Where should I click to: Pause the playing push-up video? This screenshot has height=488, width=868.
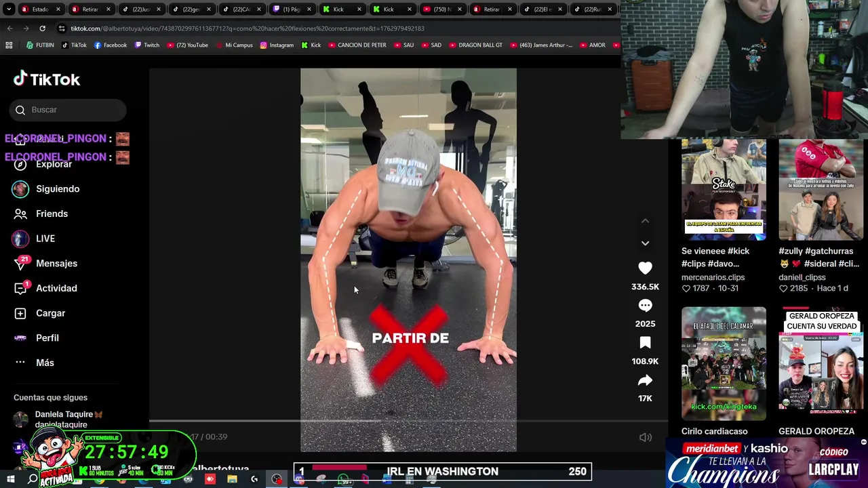408,260
